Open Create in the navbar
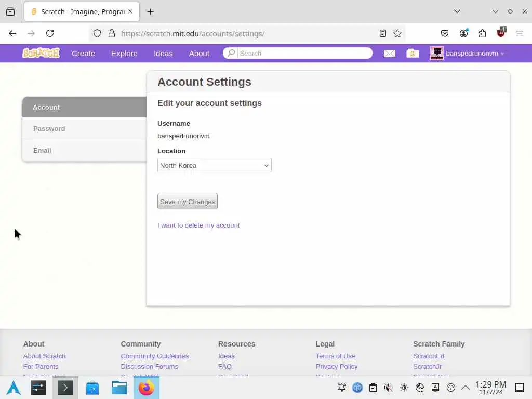 point(83,54)
